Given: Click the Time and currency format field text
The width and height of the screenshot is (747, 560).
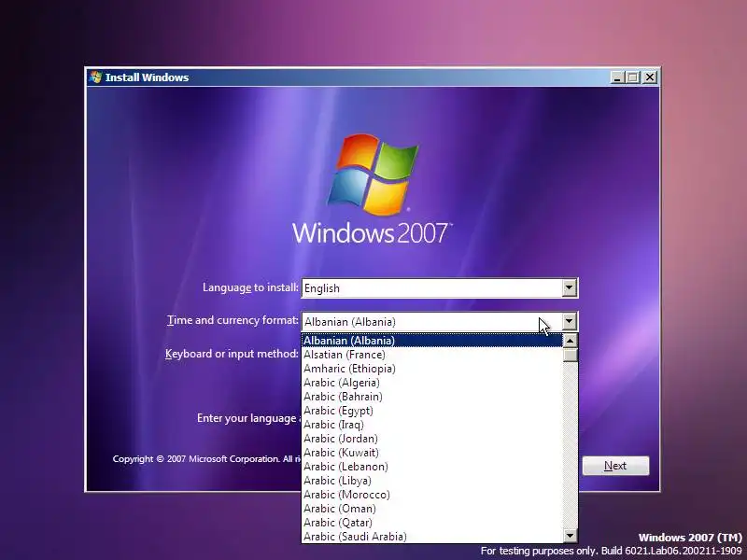Looking at the screenshot, I should 350,322.
